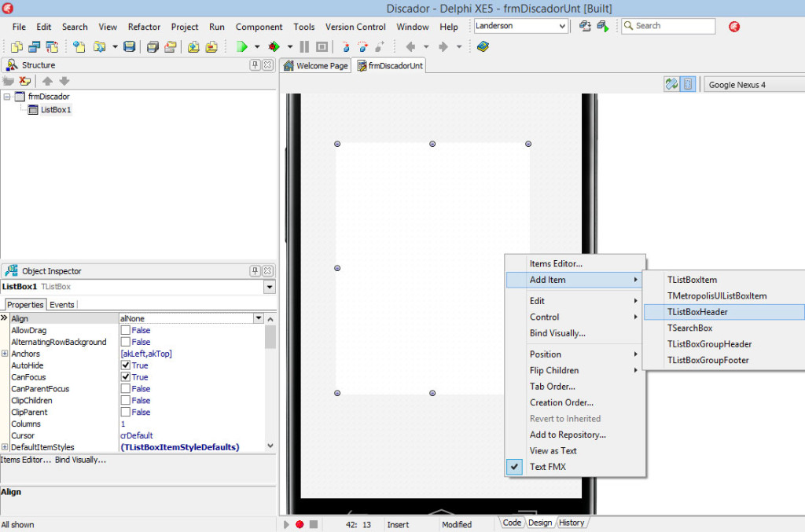Open the History view tab
Viewport: 805px width, 532px height.
tap(572, 523)
